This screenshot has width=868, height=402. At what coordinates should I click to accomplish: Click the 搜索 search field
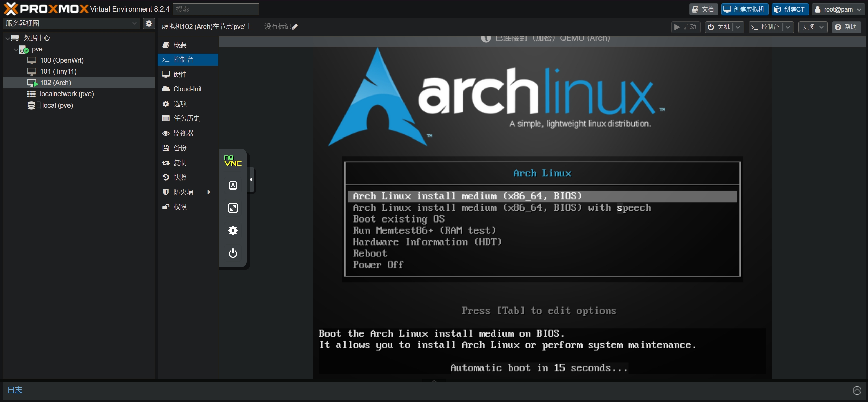216,9
